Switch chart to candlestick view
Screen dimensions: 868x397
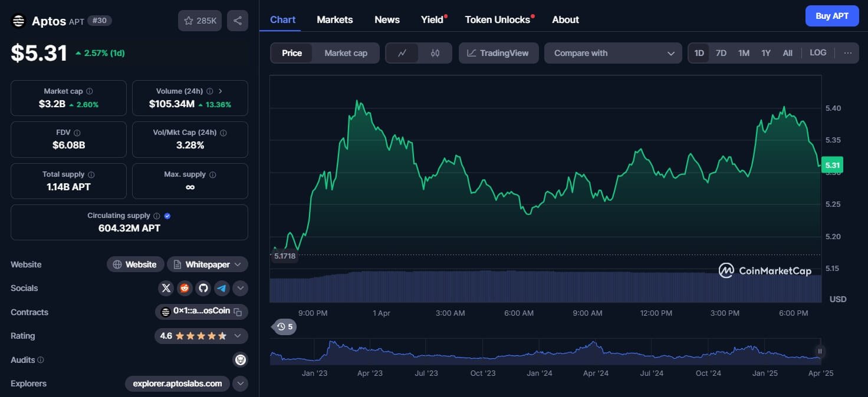tap(435, 53)
